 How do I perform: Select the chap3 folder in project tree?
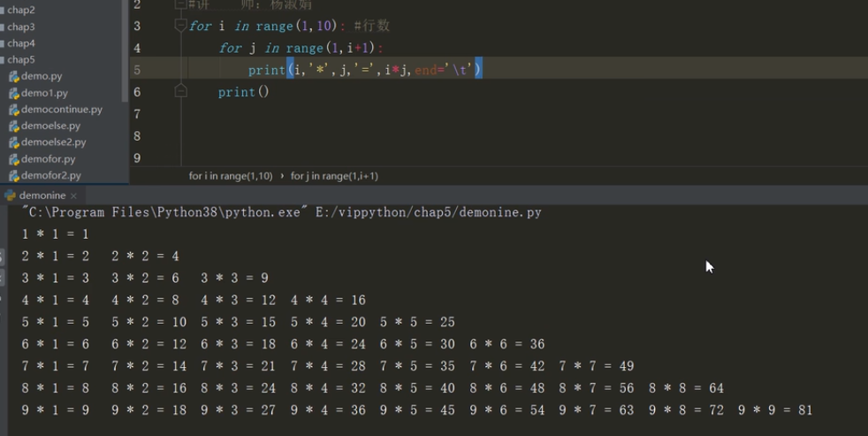coord(20,27)
